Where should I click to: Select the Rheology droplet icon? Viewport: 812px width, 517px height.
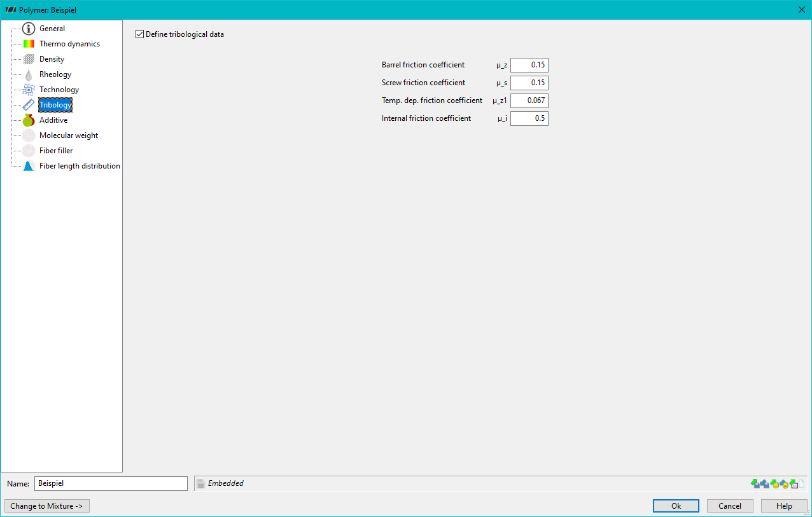28,74
